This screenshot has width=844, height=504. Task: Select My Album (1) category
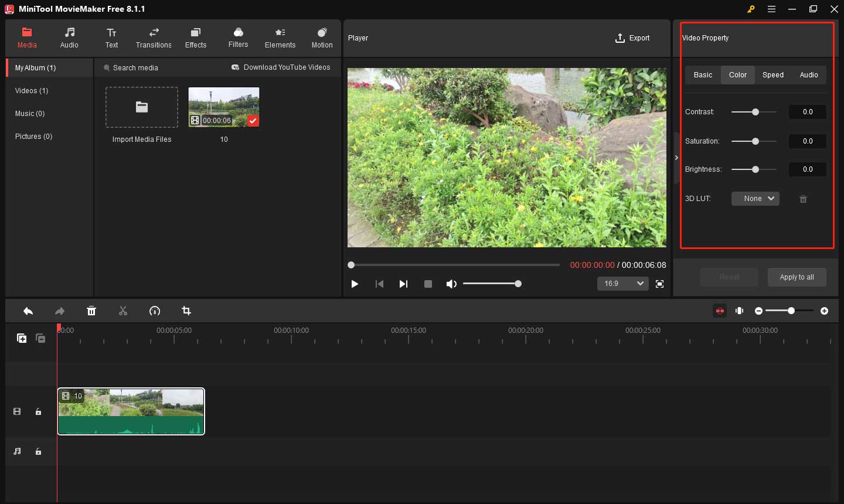[50, 68]
